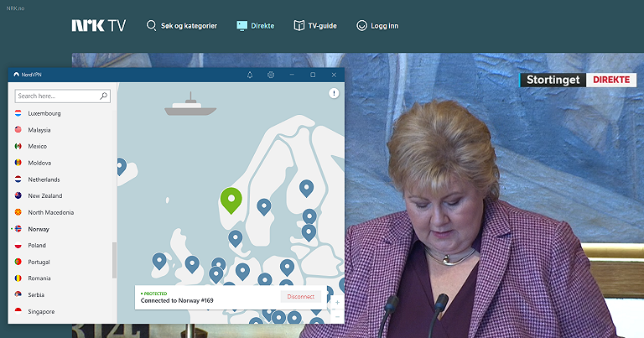
Task: Click the NRK TV search magnifier icon
Action: pyautogui.click(x=151, y=25)
